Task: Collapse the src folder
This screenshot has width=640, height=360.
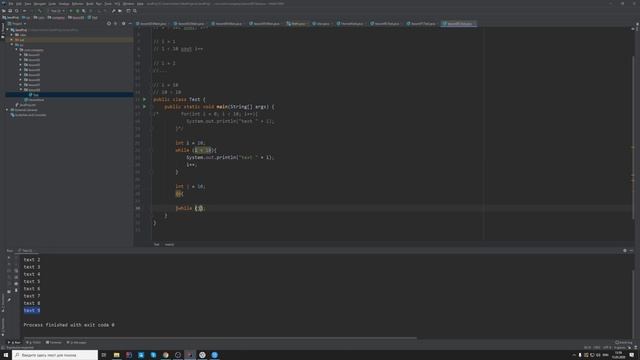Action: point(12,44)
